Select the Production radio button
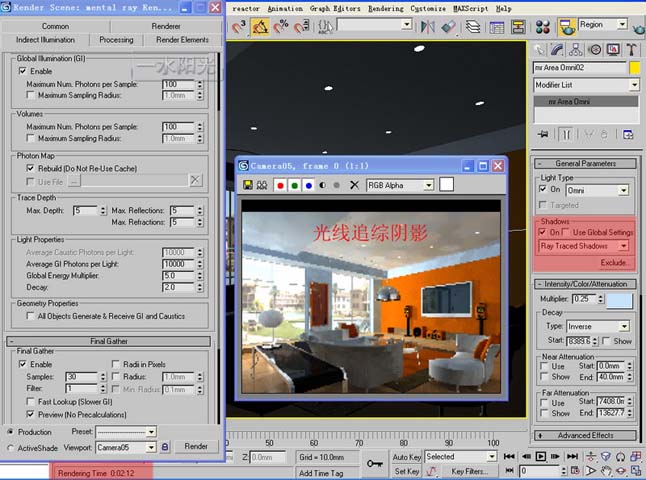 click(x=10, y=432)
